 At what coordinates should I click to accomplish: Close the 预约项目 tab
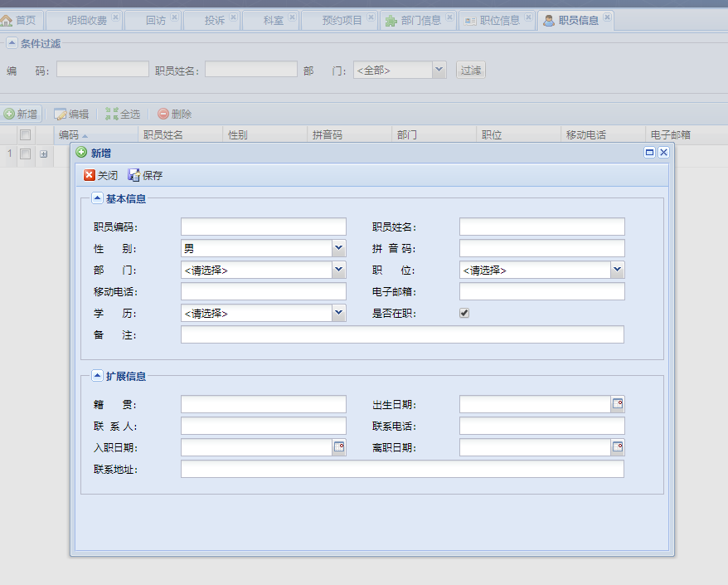(371, 17)
